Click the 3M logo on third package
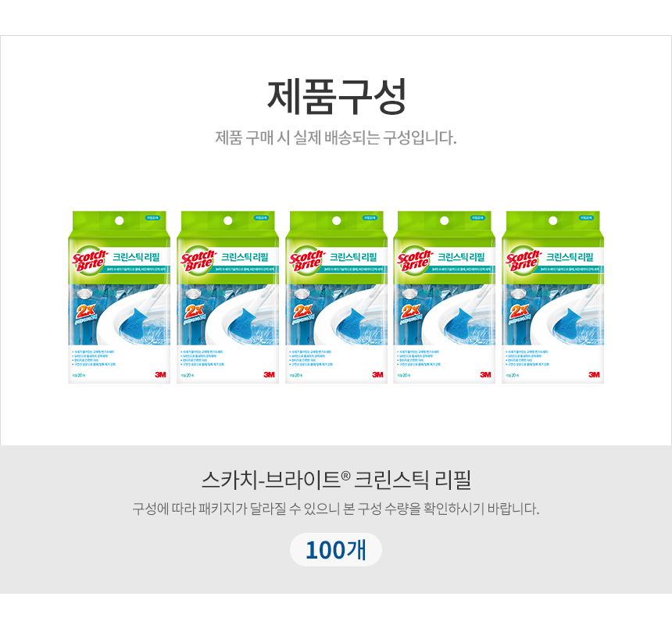This screenshot has height=625, width=672. pos(377,374)
